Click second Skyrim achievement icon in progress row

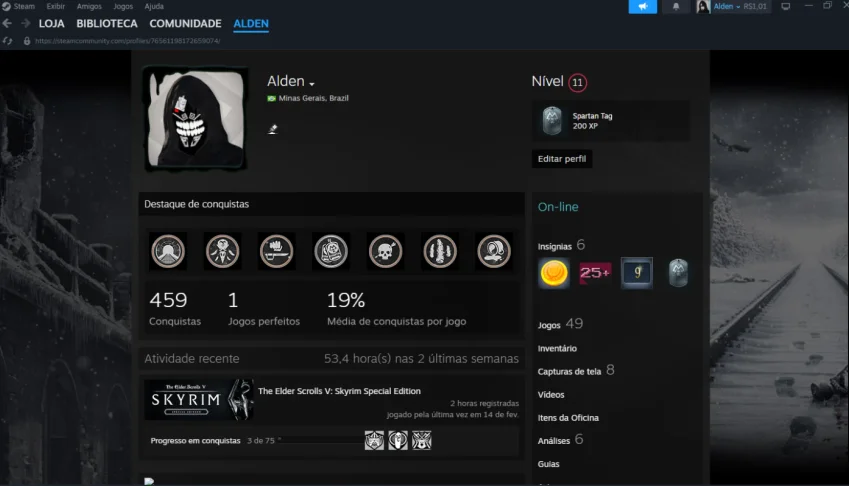(398, 441)
